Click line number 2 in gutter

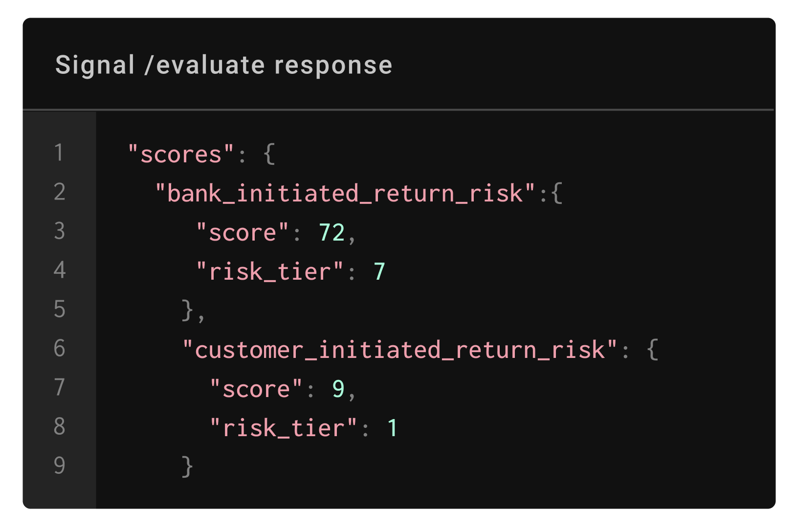[x=59, y=192]
